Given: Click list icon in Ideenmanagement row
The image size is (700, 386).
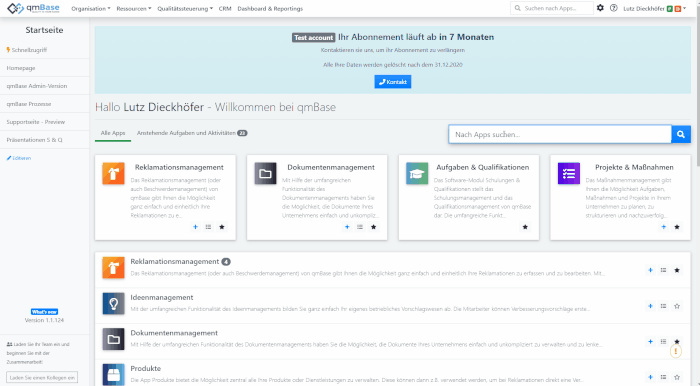Looking at the screenshot, I should [x=664, y=306].
